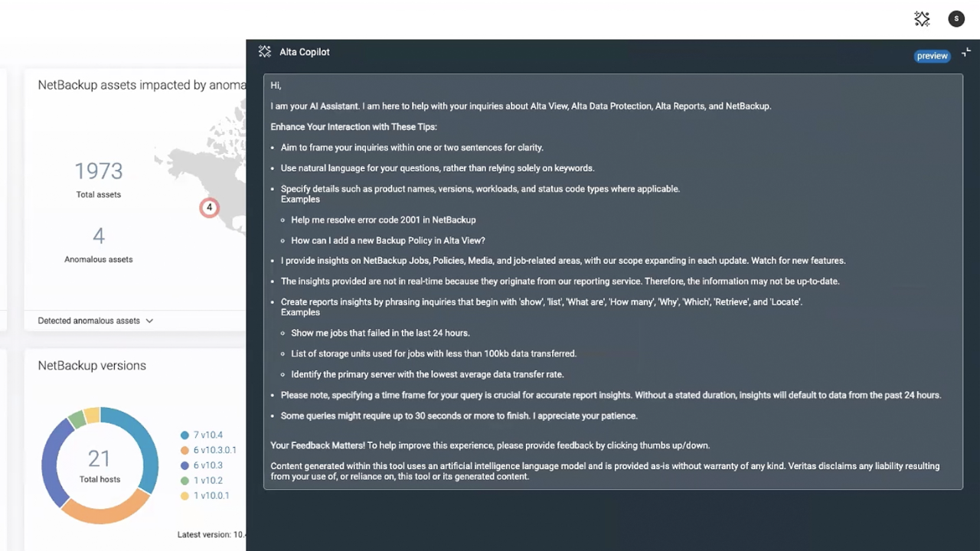Click the 21 Total hosts chart center

(x=100, y=463)
